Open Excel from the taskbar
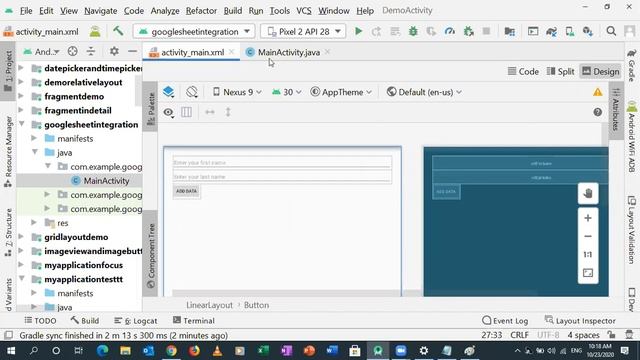The width and height of the screenshot is (640, 360). click(x=263, y=351)
